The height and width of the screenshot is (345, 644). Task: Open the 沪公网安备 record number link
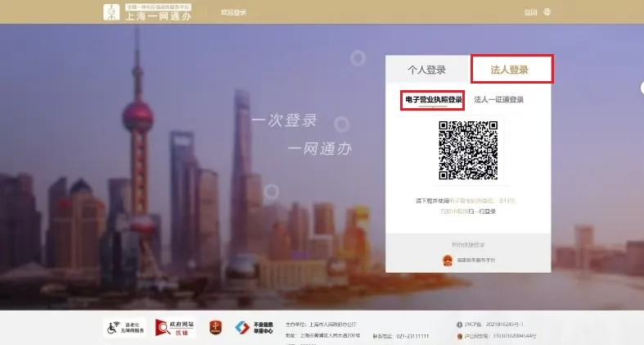tap(500, 336)
